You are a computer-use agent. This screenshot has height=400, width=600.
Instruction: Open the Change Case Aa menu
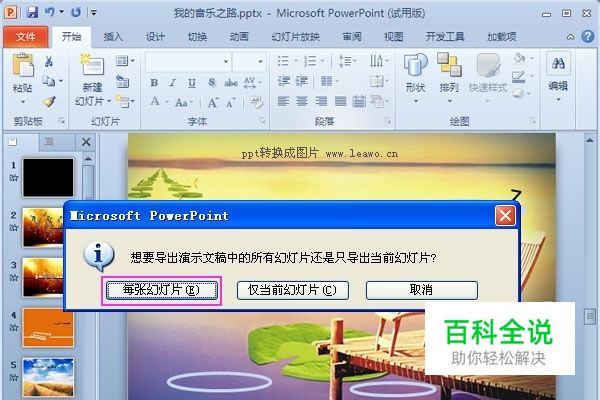click(x=184, y=102)
